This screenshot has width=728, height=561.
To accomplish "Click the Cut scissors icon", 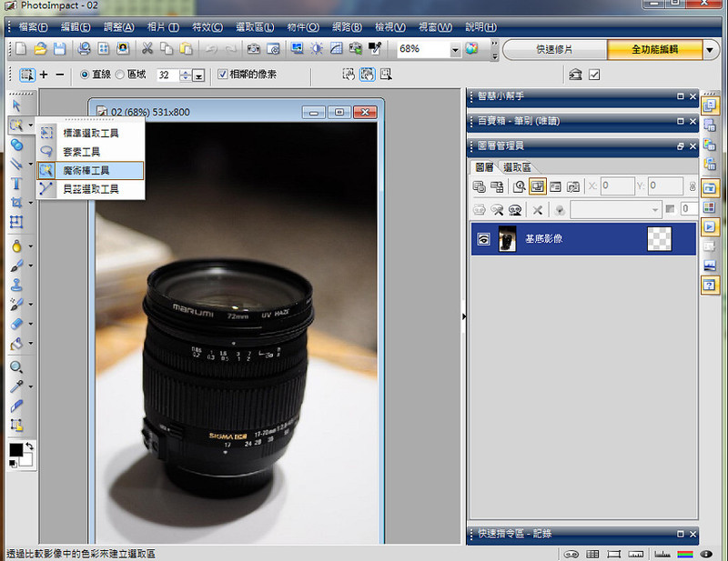I will pos(147,49).
